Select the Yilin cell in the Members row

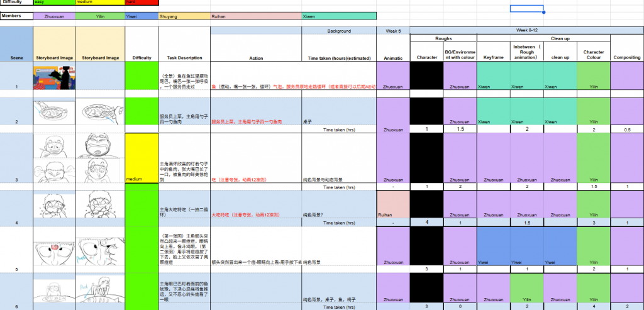[101, 16]
